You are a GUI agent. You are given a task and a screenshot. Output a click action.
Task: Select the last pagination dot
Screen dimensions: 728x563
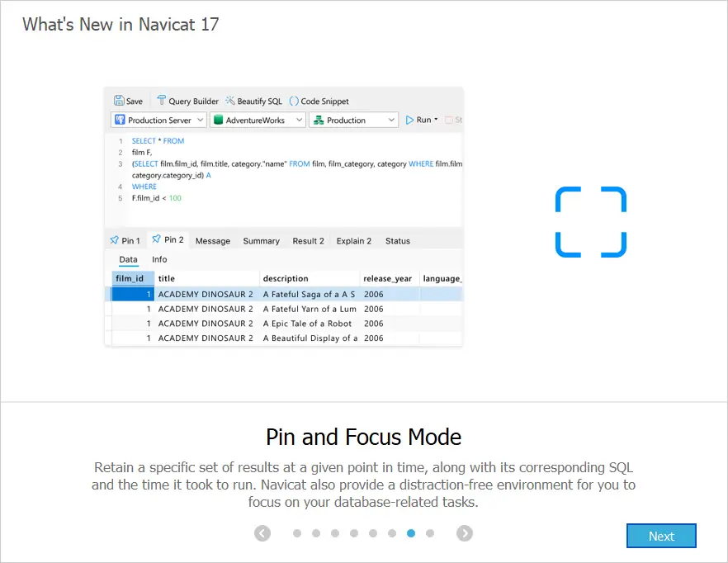coord(430,533)
